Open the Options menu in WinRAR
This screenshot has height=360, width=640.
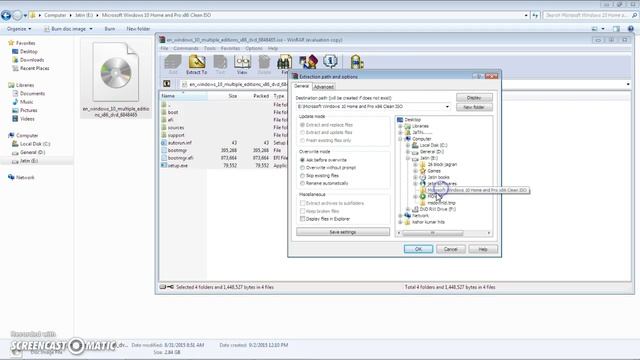[254, 48]
